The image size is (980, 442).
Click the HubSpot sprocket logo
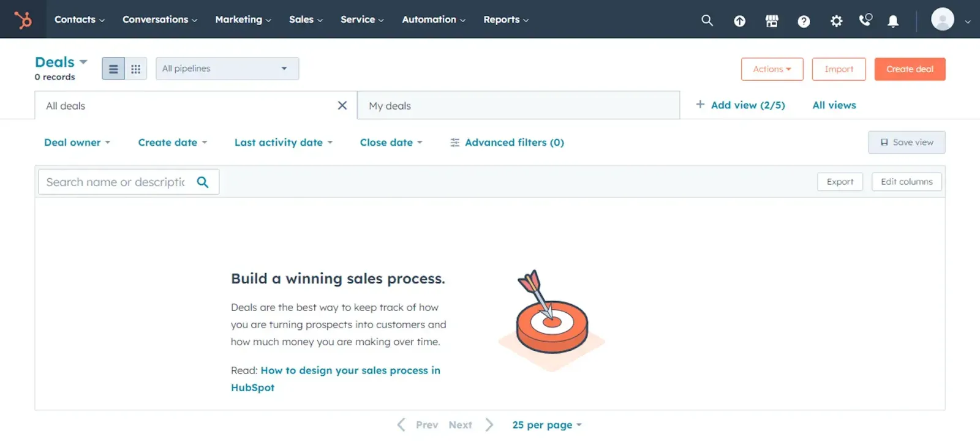click(x=23, y=20)
